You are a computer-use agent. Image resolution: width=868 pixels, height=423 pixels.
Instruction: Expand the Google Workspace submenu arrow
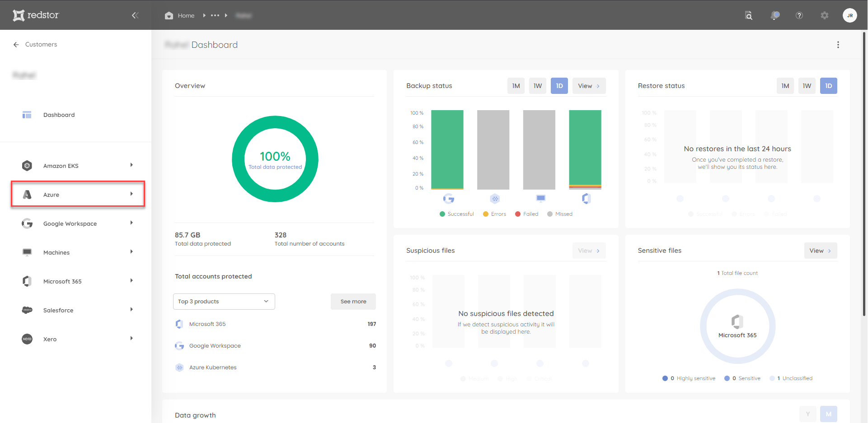(x=131, y=223)
